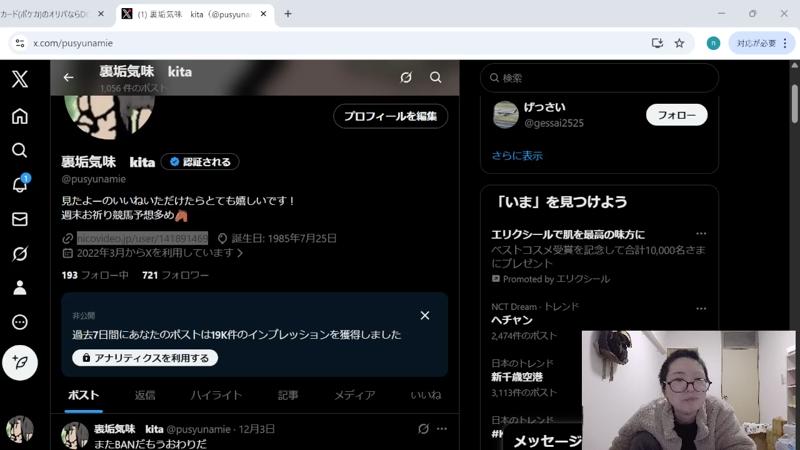The image size is (800, 450).
Task: Go to Home via the house icon
Action: click(20, 116)
